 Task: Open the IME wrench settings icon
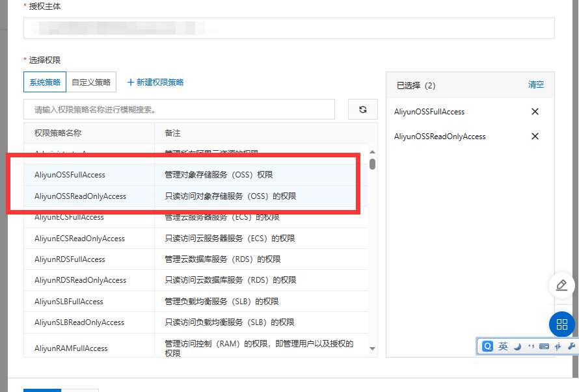571,346
